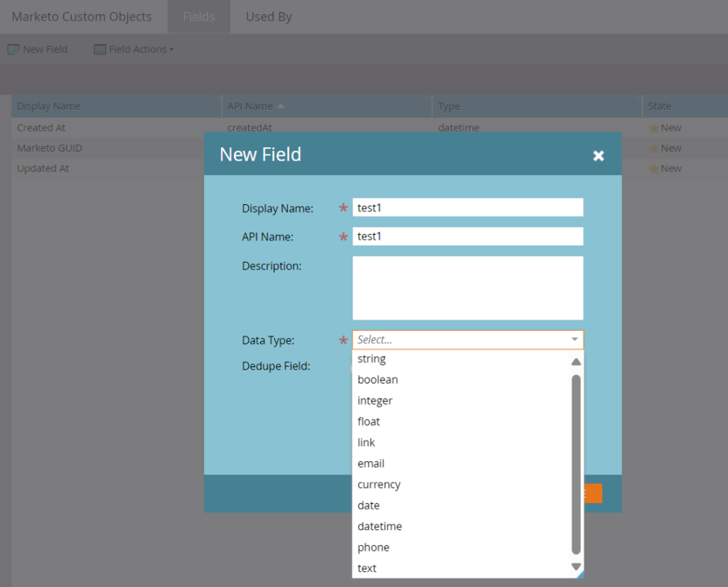Click scroll down arrow in dropdown list
Viewport: 728px width, 587px height.
576,567
